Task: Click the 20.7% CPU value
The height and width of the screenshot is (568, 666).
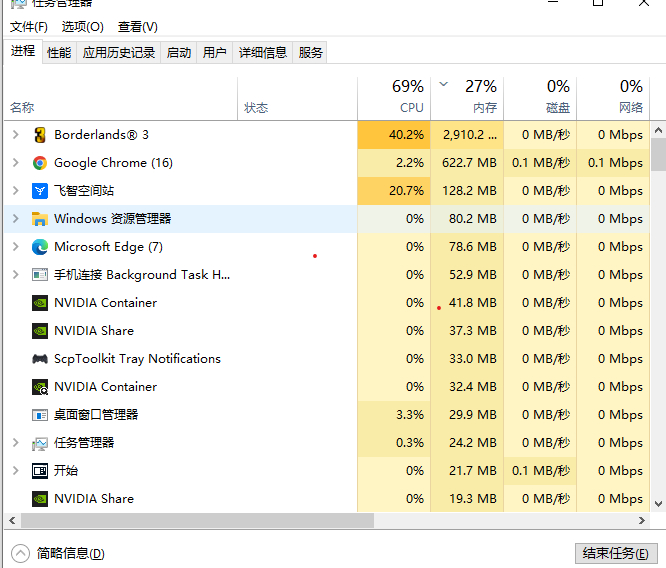Action: pyautogui.click(x=406, y=191)
